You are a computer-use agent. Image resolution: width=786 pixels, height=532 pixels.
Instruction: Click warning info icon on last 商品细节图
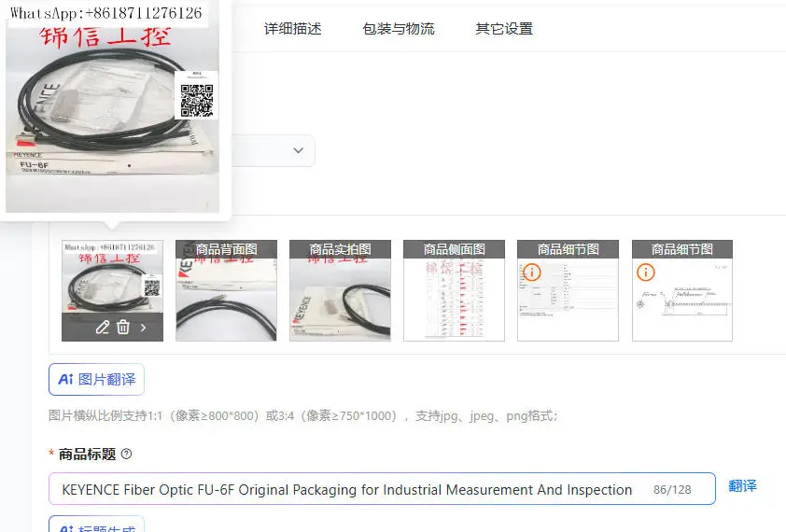tap(646, 273)
